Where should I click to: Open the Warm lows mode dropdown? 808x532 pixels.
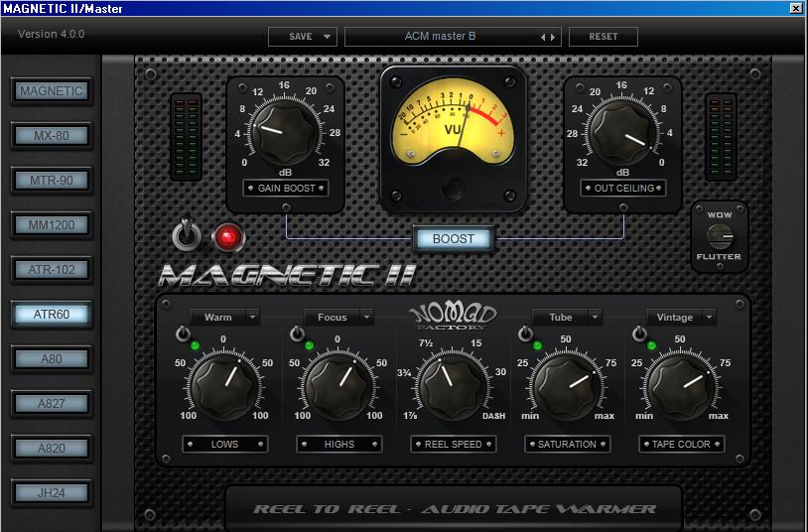(x=224, y=318)
